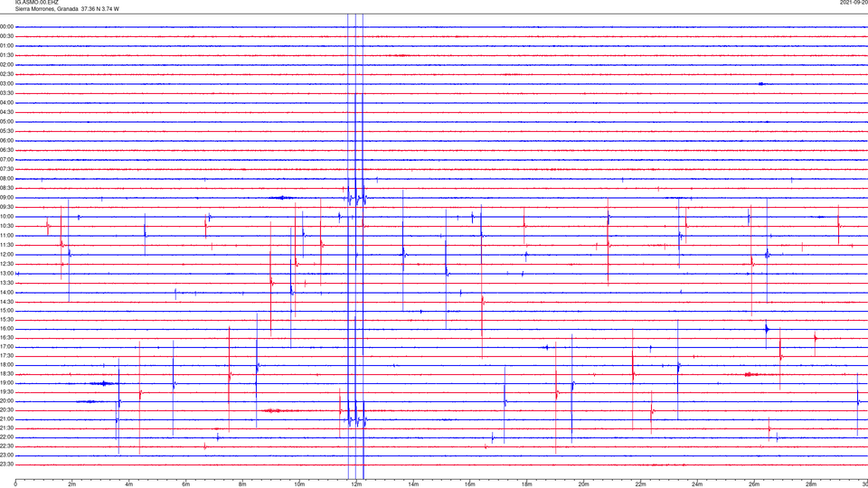Click the 07:00 time row label

6,160
